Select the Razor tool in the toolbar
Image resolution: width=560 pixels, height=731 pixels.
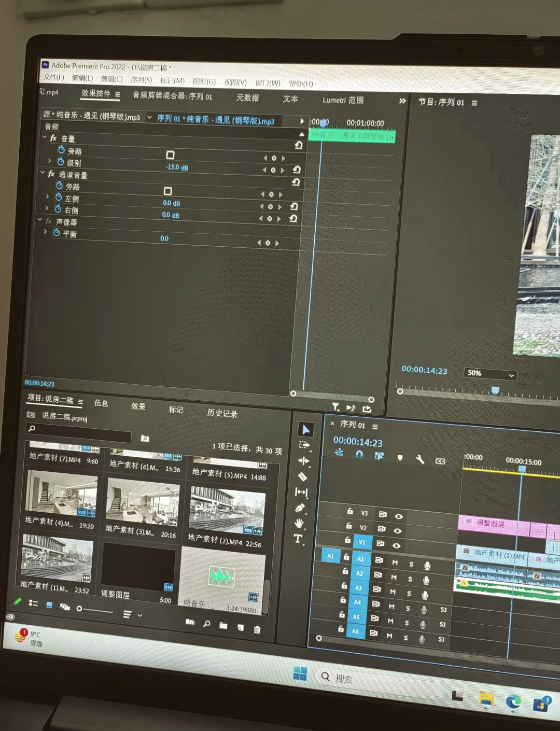303,476
